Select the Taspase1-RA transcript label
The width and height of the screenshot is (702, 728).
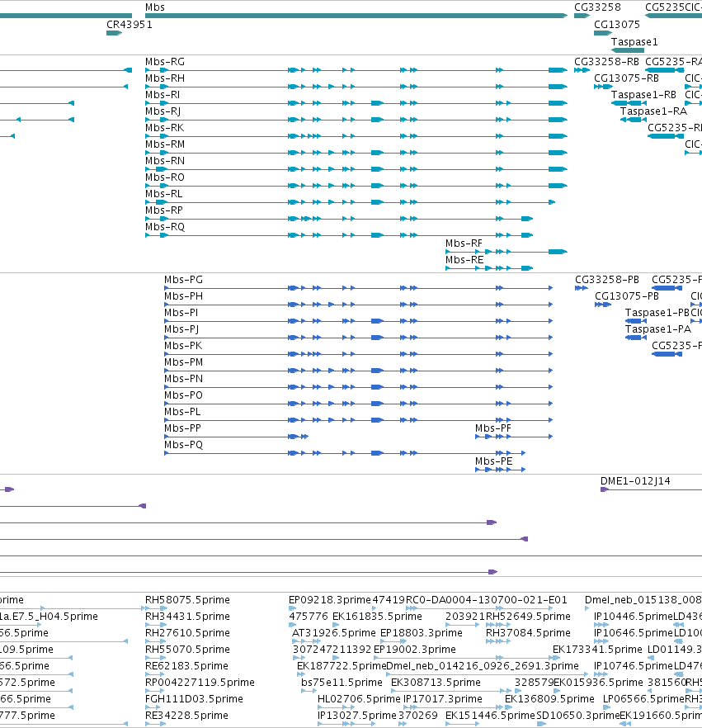tap(653, 111)
